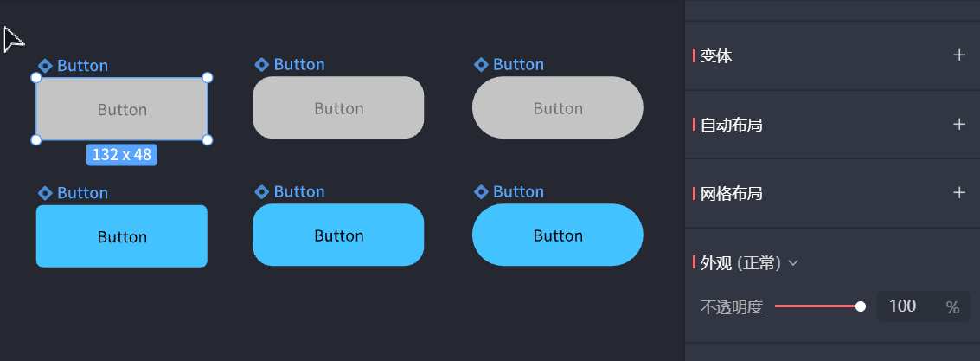
Task: Click the 网格布局 section header
Action: 731,193
